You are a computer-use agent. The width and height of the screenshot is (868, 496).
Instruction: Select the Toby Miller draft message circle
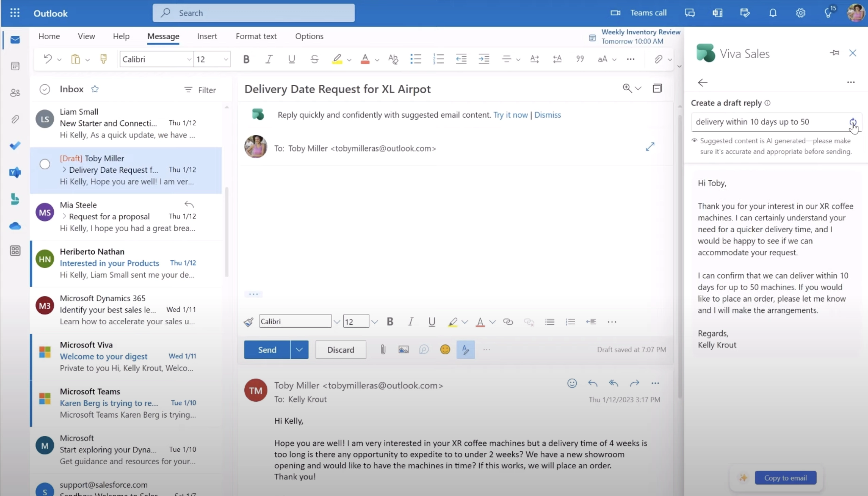[45, 164]
